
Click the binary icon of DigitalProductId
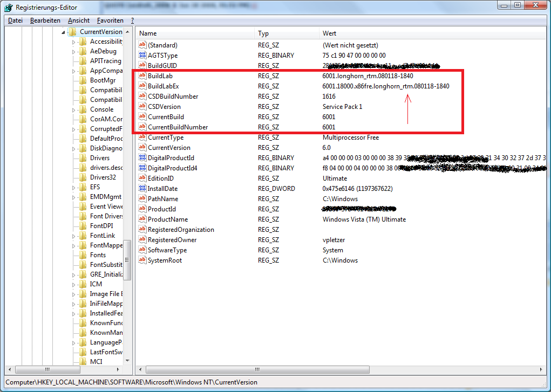click(142, 157)
